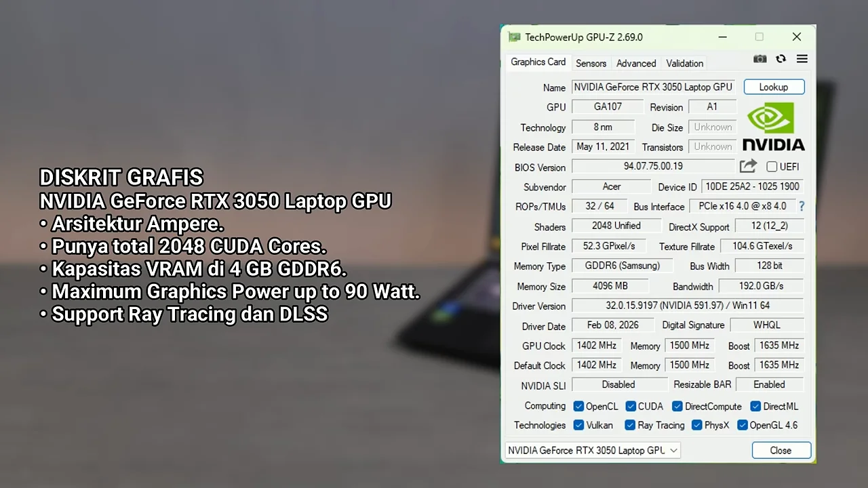Click the Bus Interface question mark

[x=802, y=206]
